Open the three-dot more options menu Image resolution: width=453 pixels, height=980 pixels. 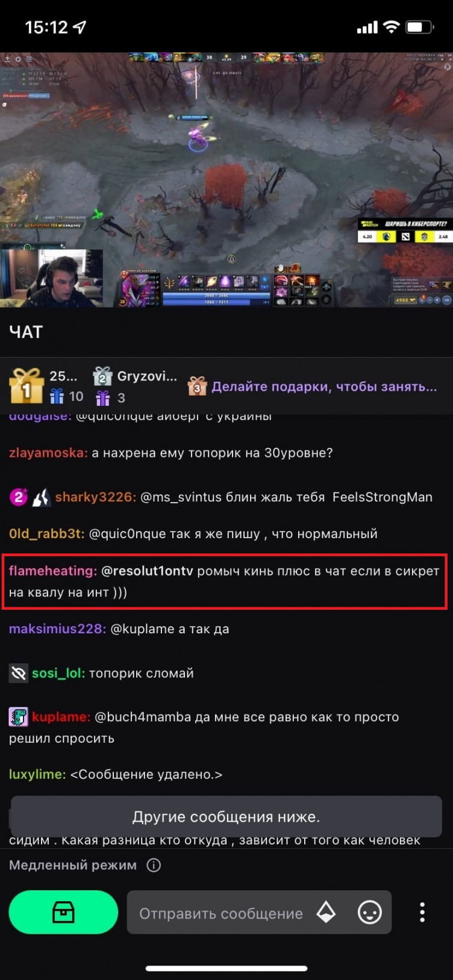pyautogui.click(x=422, y=912)
